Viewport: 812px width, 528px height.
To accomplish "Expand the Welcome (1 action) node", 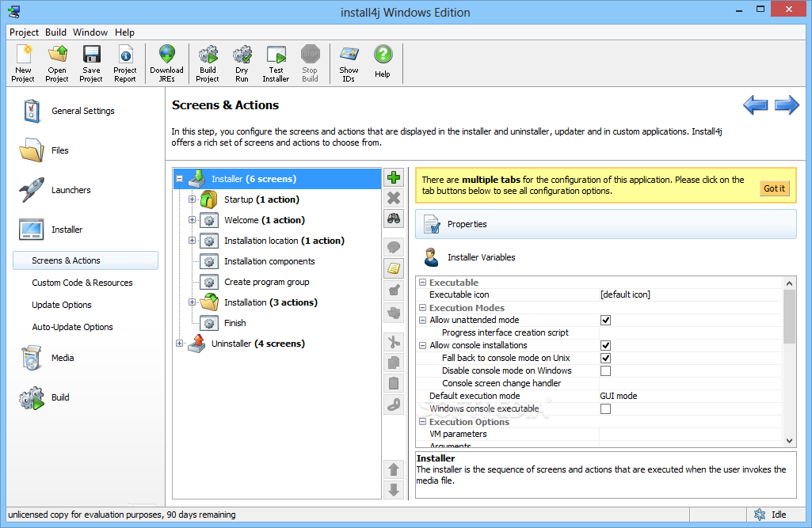I will [193, 220].
